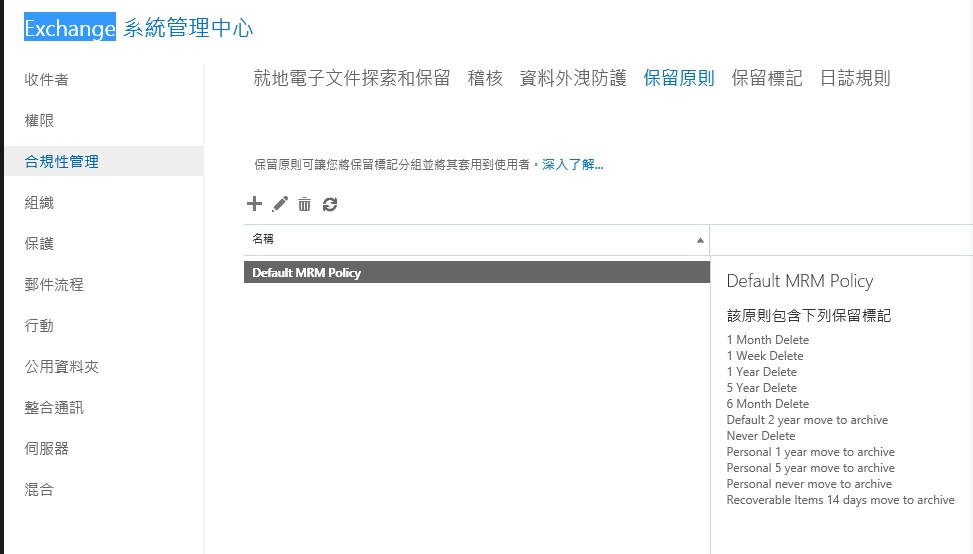973x554 pixels.
Task: Click the 深入了解... link
Action: click(572, 164)
